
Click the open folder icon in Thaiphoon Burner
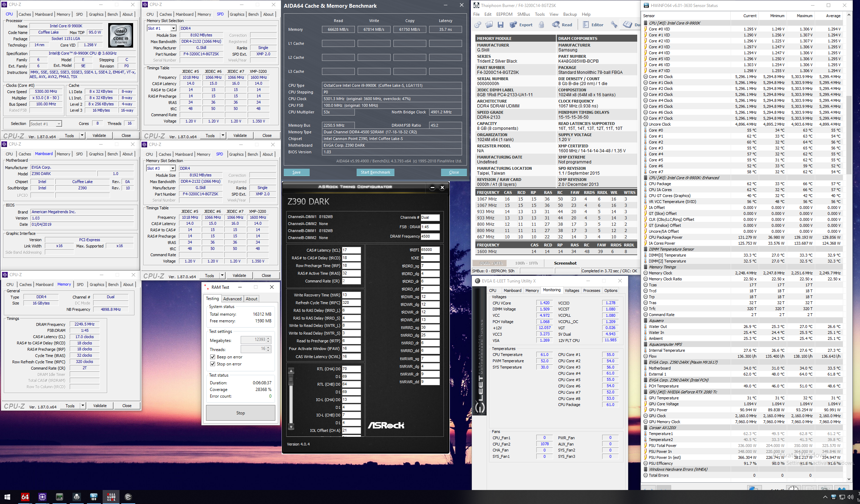pos(489,24)
